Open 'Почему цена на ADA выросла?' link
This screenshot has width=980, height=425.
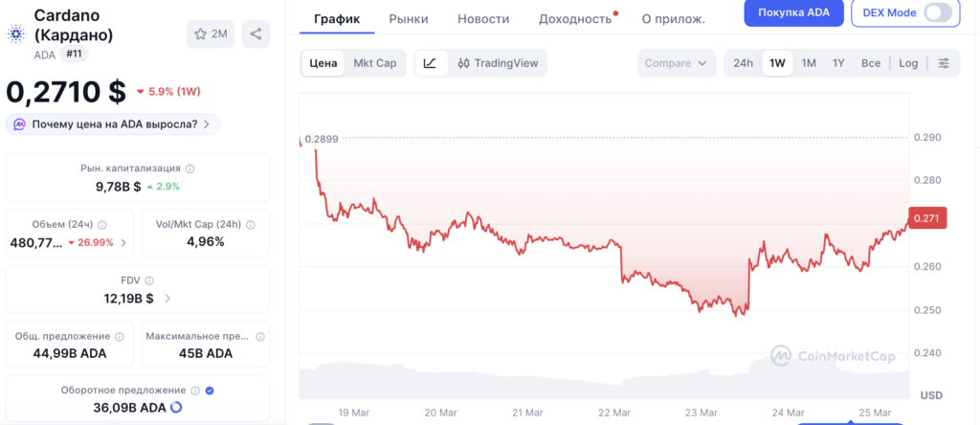tap(114, 124)
